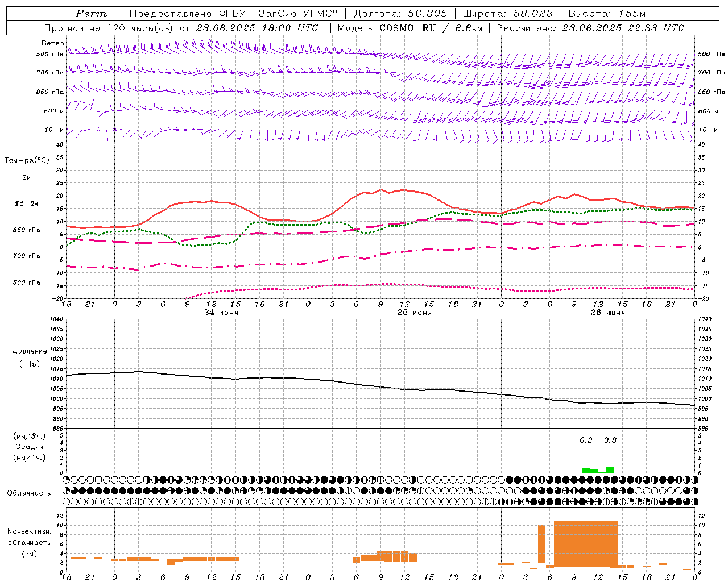Click the "Тем-ра(°C)" axis title
The height and width of the screenshot is (582, 728).
[x=27, y=161]
